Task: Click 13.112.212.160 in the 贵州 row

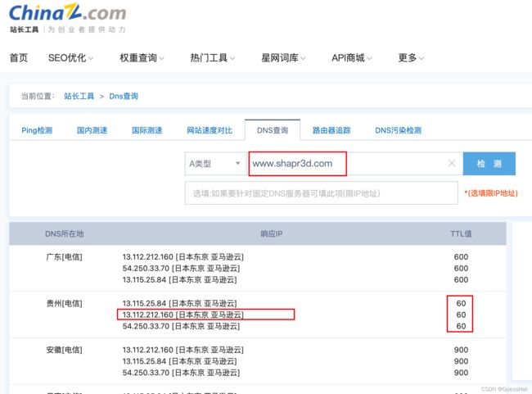Action: (147, 315)
